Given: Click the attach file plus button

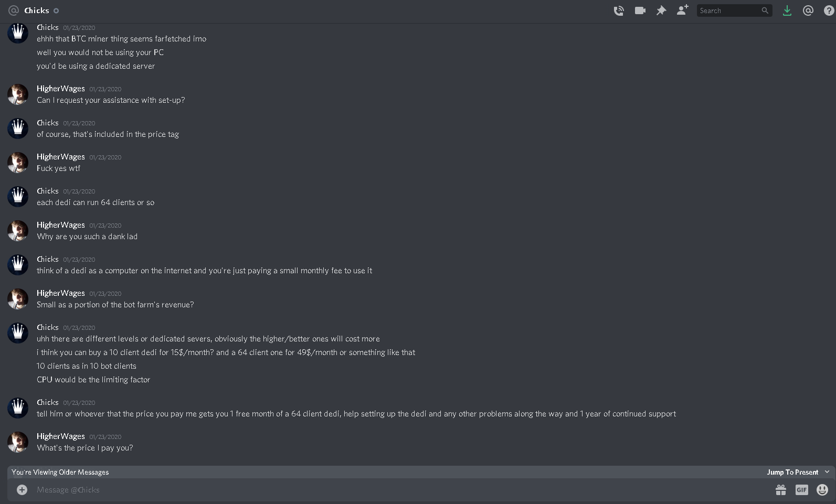Looking at the screenshot, I should point(22,490).
